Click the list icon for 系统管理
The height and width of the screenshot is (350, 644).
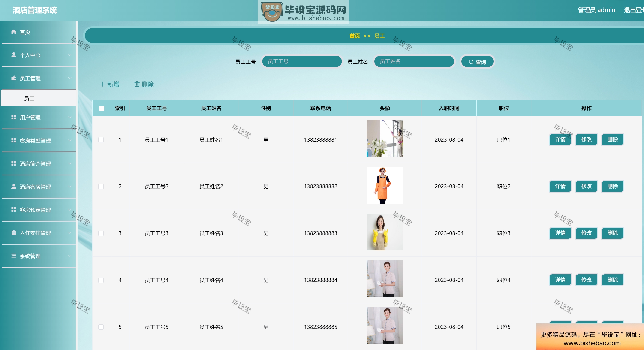(14, 256)
